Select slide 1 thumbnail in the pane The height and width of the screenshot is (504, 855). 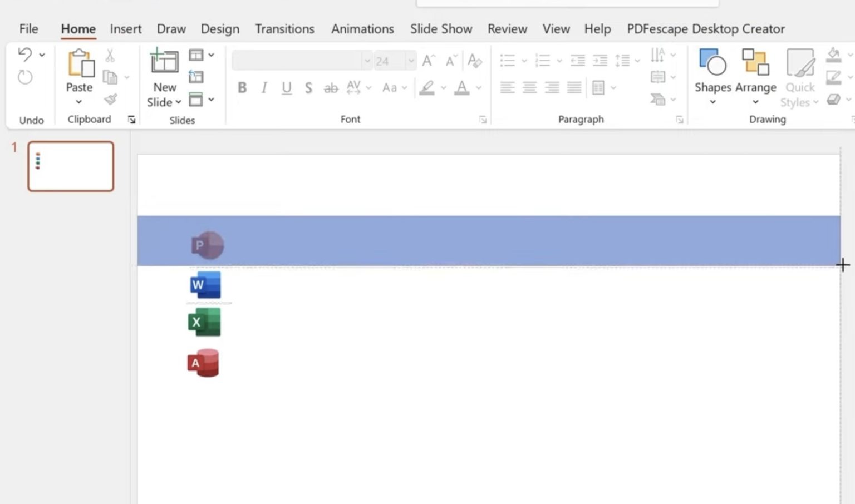pos(70,166)
